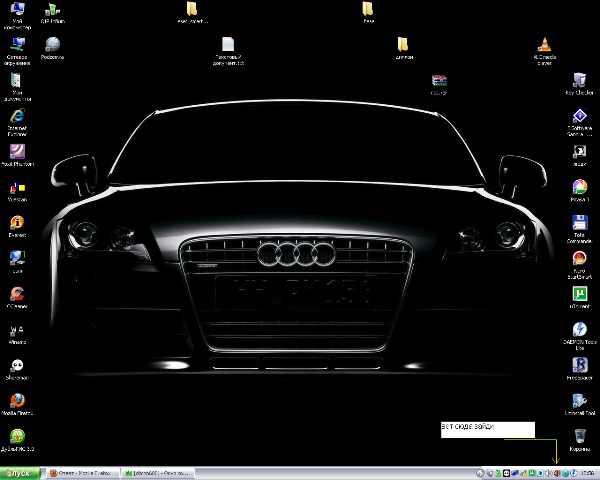600x480 pixels.
Task: Click the green uTorrent tray icon
Action: point(532,473)
